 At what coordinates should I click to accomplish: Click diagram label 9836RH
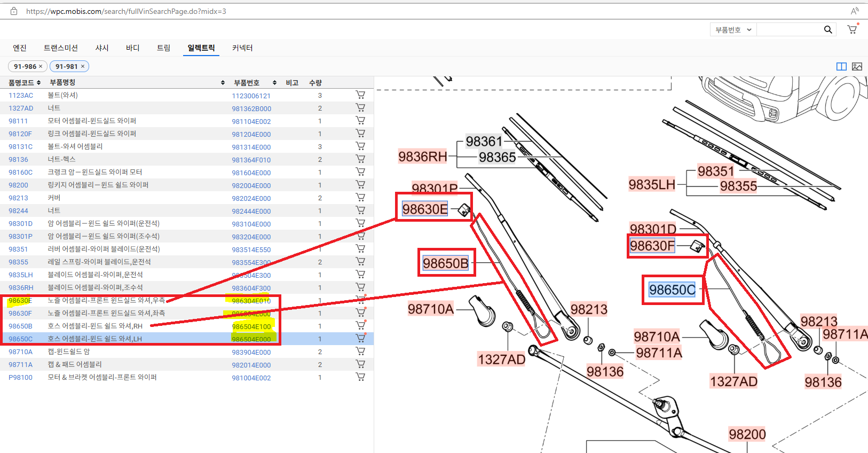tap(423, 157)
